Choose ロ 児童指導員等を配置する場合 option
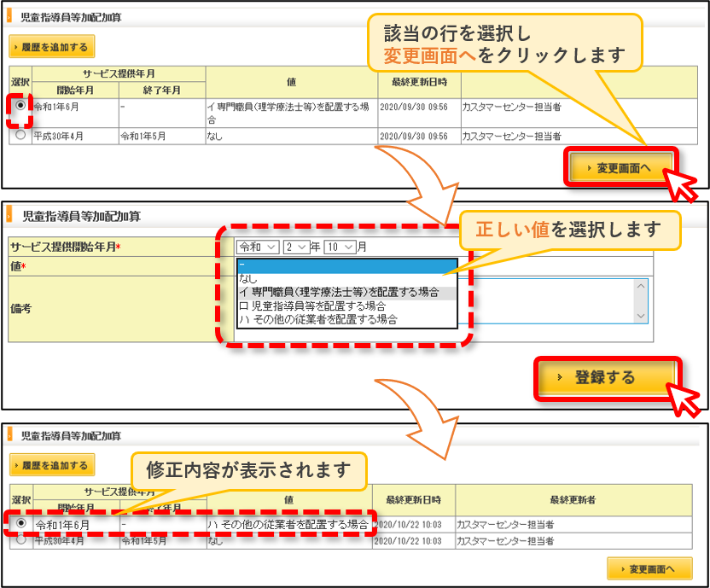 pos(348,306)
